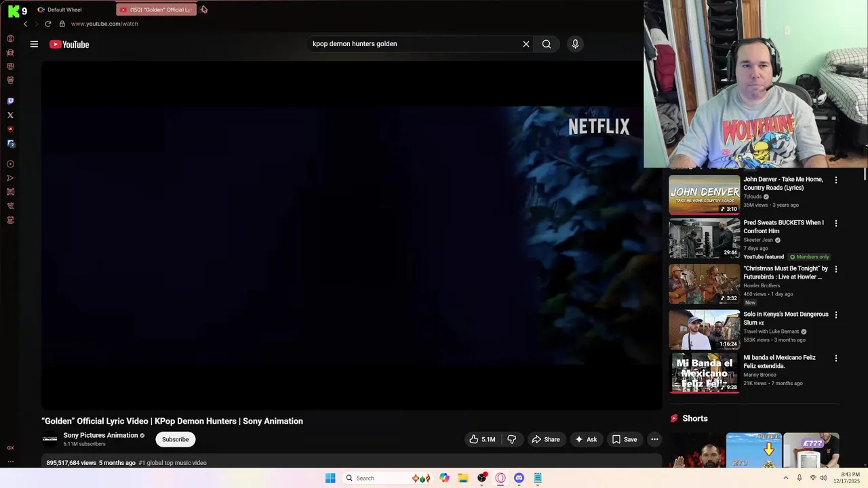This screenshot has width=868, height=488.
Task: Open network Wi-Fi tray icon
Action: tap(812, 478)
